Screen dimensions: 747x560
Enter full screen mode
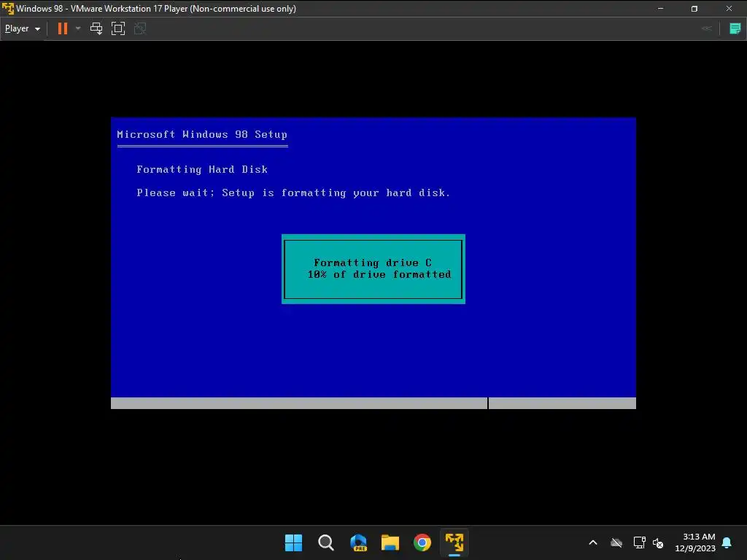click(118, 28)
